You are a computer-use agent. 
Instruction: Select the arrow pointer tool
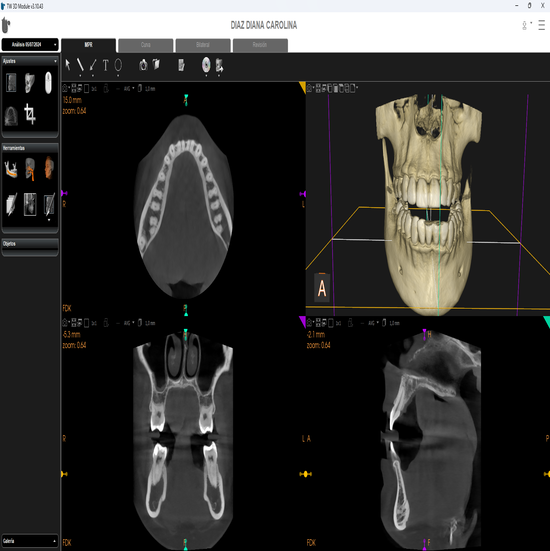tap(68, 65)
